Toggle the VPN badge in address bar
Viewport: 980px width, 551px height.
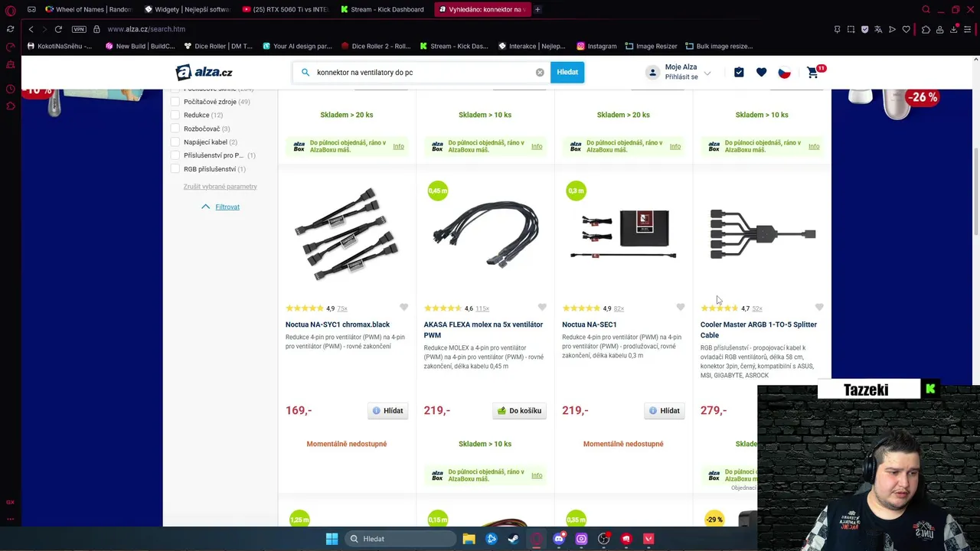click(79, 29)
